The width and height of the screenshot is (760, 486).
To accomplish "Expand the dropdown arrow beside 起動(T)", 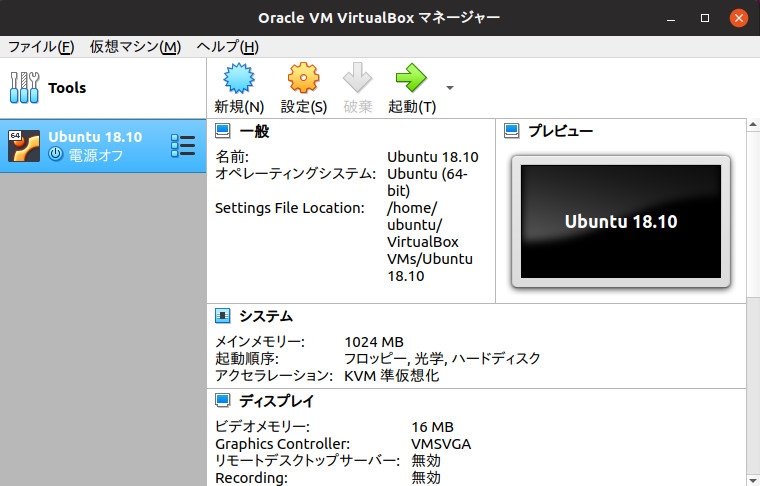I will pyautogui.click(x=450, y=88).
